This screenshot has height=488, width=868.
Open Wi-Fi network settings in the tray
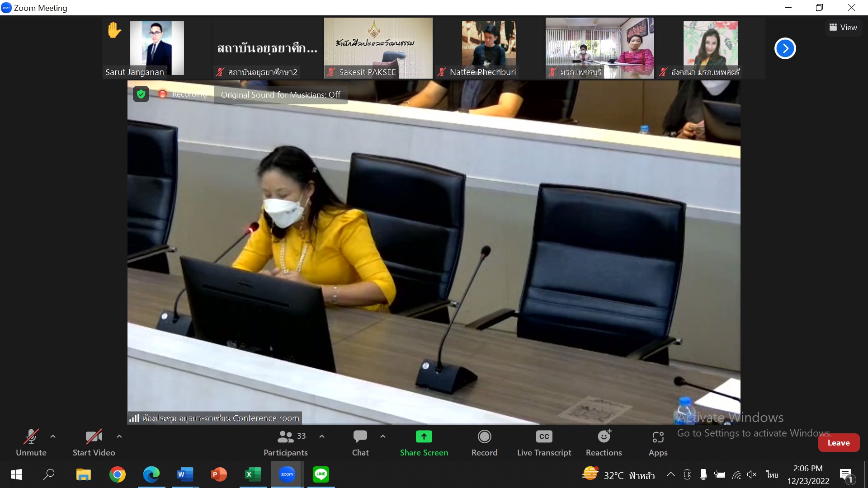click(736, 474)
